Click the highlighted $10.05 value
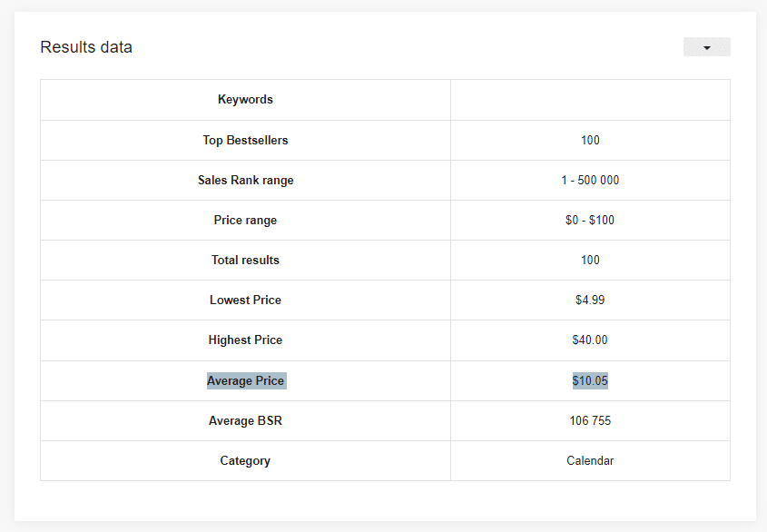 590,380
